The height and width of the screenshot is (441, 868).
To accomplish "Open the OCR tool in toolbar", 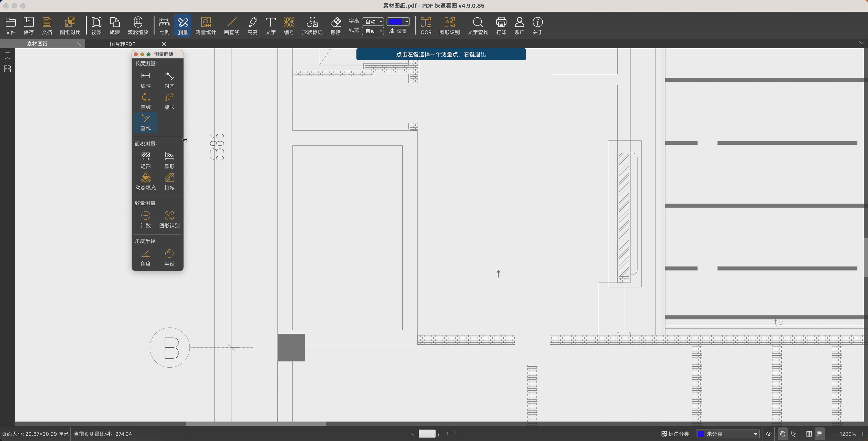I will tap(426, 26).
